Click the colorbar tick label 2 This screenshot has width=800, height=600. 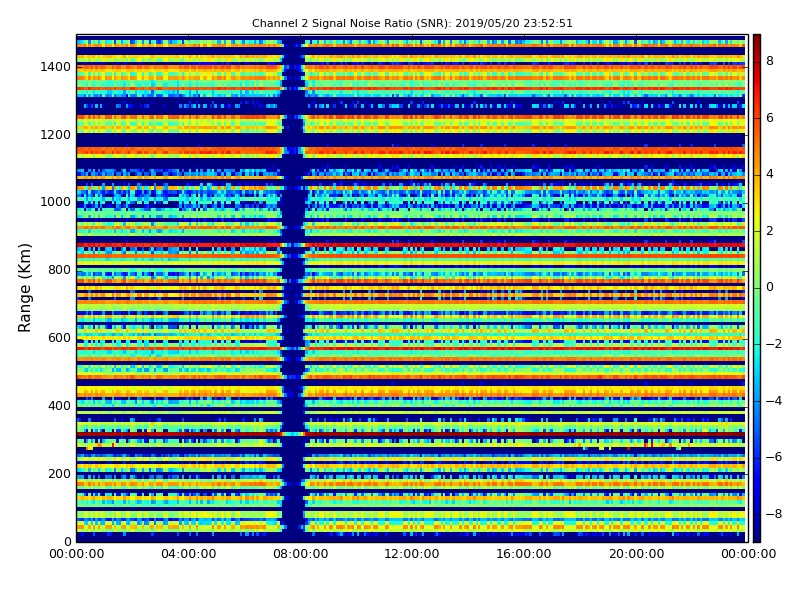(x=770, y=231)
